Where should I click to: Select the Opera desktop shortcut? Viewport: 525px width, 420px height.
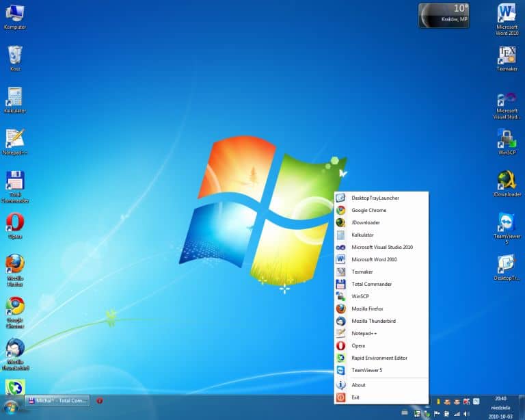[x=15, y=226]
